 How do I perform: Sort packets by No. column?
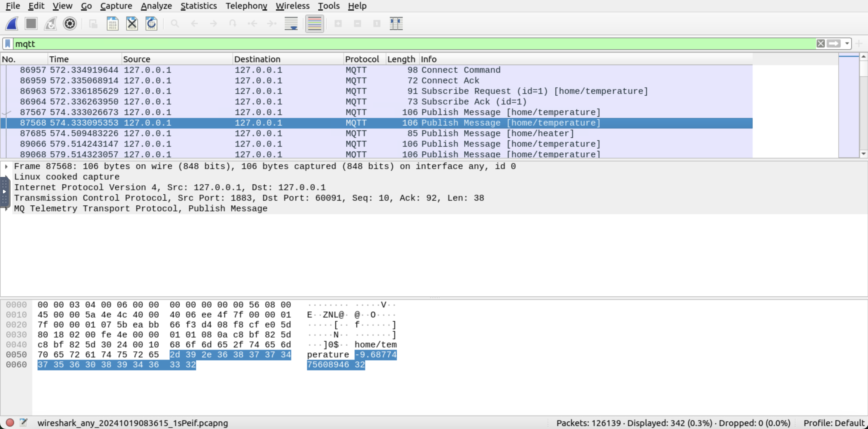click(x=24, y=59)
